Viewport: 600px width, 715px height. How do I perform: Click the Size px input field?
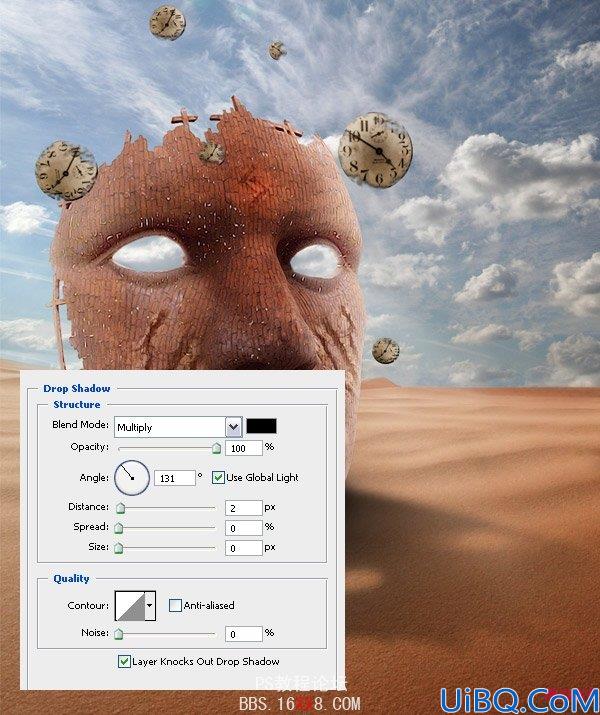[x=244, y=548]
